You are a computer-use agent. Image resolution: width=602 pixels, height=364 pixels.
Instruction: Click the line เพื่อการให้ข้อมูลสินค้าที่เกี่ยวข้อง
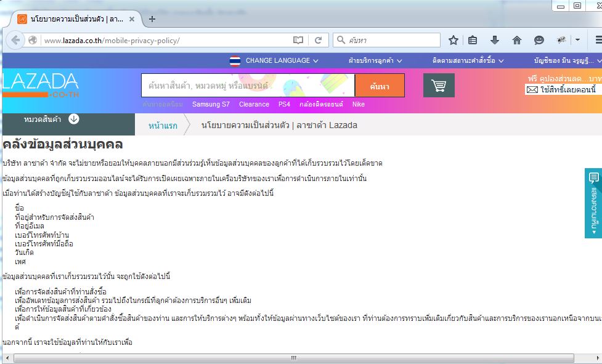coord(63,309)
